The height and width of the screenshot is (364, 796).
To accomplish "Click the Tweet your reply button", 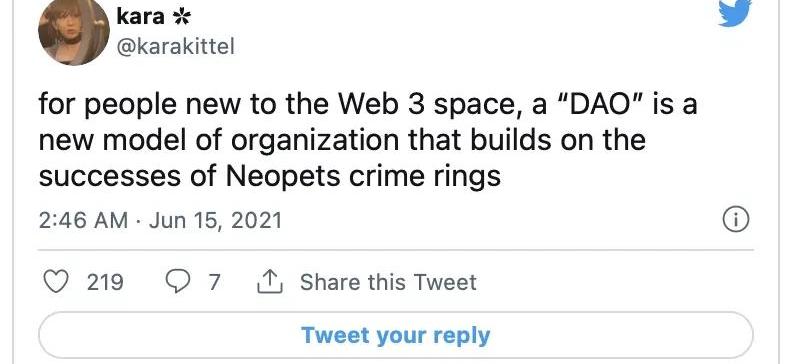I will click(396, 336).
